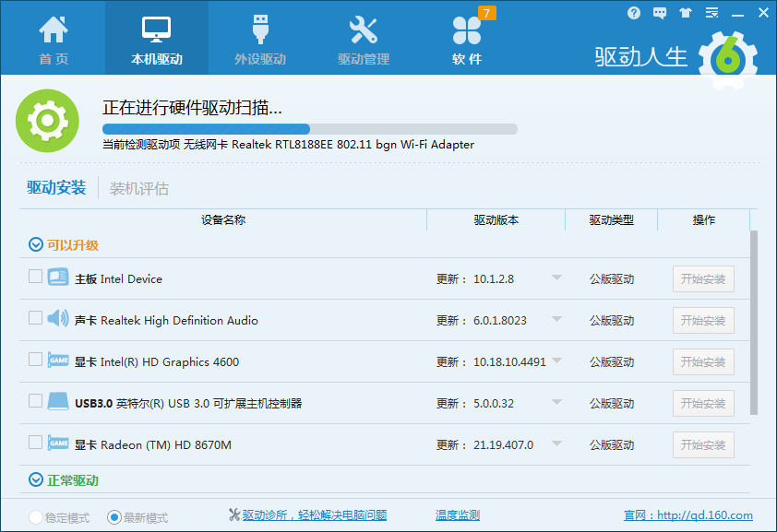Screen dimensions: 777x532
Task: Click the skin t-shirt icon
Action: 685,13
